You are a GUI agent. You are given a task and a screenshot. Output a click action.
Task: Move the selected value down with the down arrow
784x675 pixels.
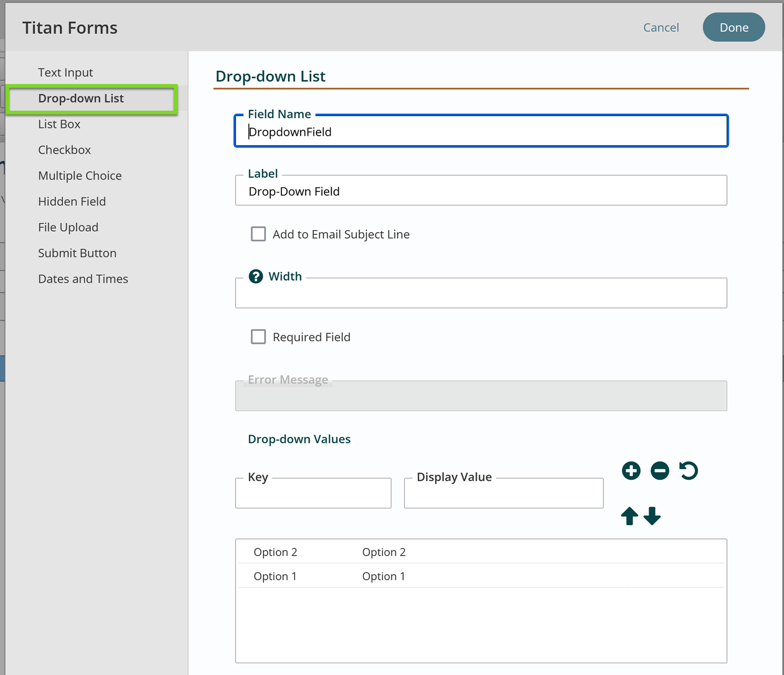(652, 516)
